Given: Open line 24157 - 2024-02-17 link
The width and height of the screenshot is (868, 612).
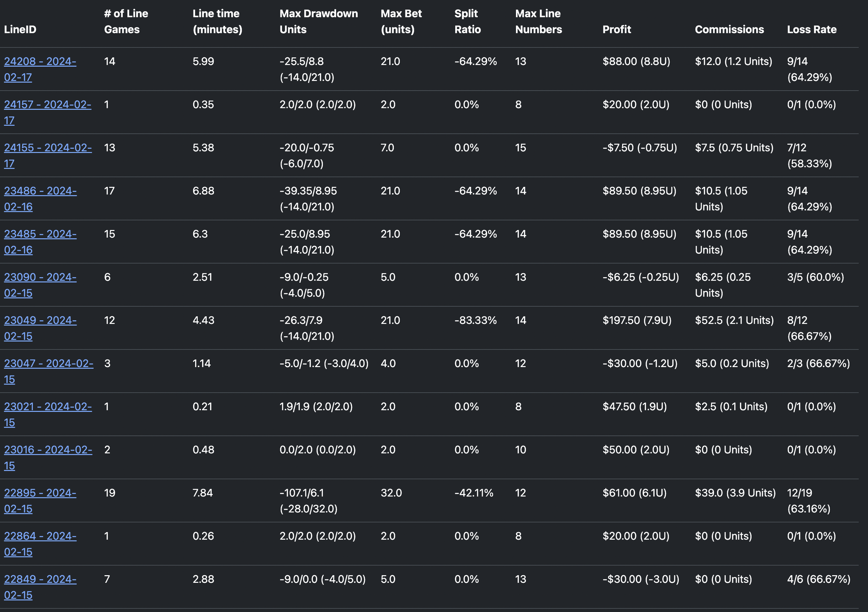Looking at the screenshot, I should 48,105.
